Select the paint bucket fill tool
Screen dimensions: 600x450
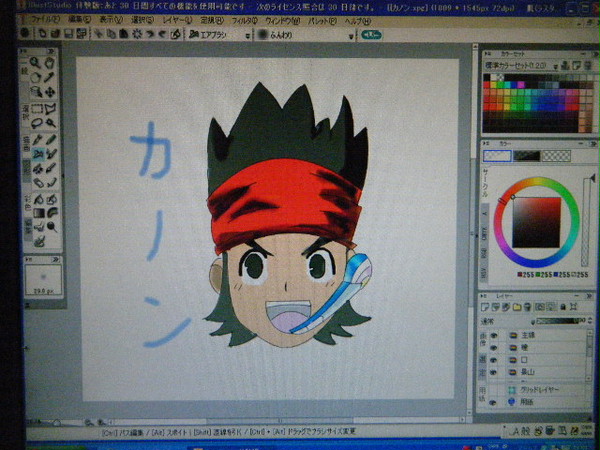point(38,199)
